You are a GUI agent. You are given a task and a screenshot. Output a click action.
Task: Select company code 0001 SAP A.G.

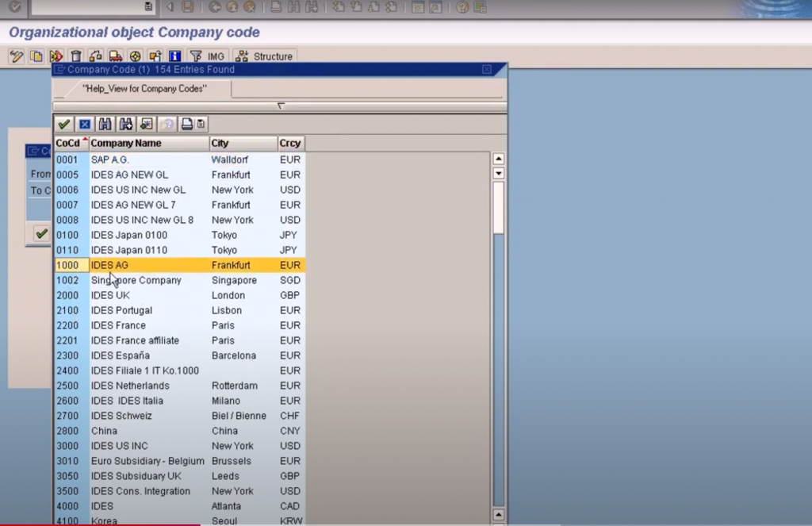(180, 159)
